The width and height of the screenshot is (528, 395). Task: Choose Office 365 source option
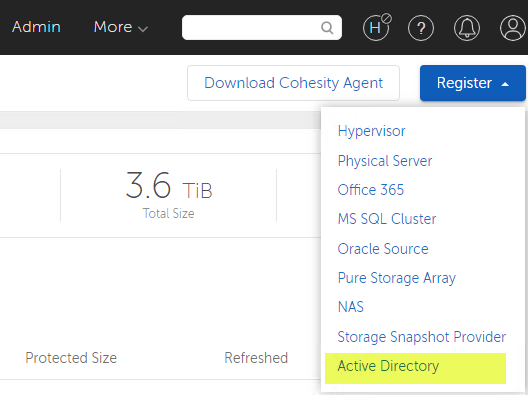[x=371, y=190]
